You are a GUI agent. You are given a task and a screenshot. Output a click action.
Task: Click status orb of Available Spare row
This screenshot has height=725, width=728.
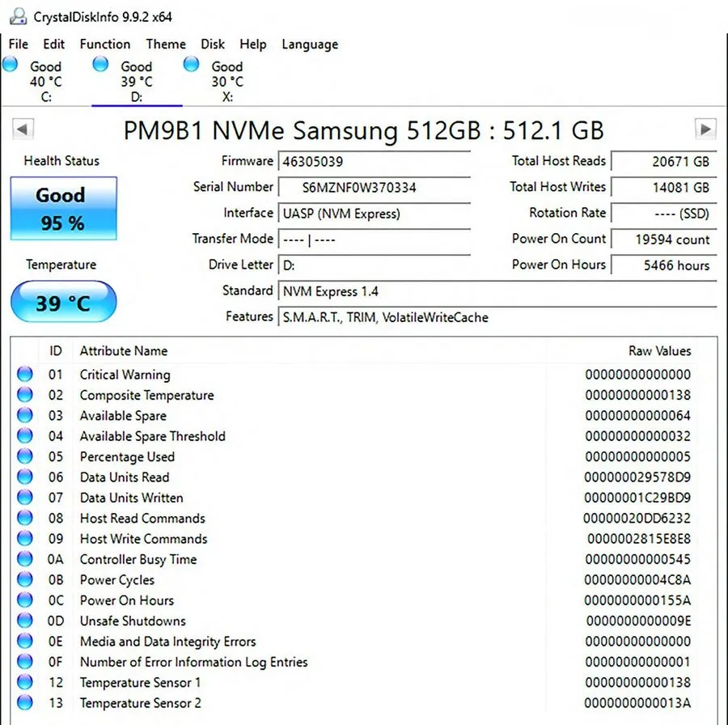click(x=25, y=415)
